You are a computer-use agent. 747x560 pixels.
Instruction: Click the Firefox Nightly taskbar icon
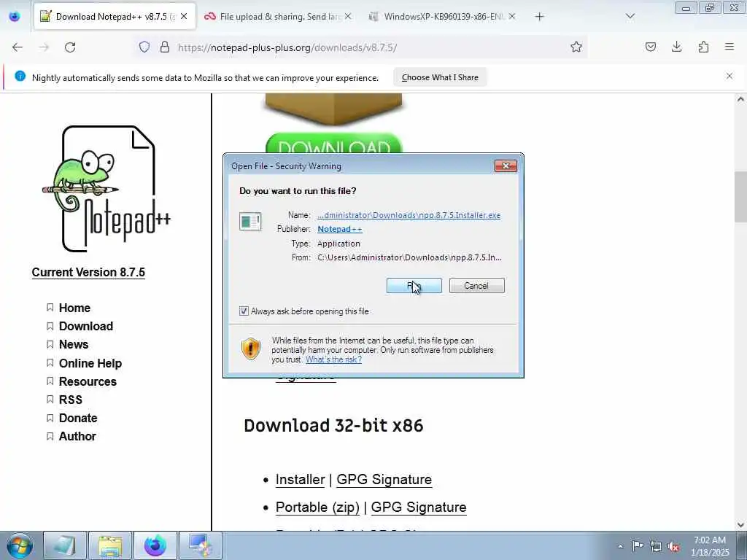pyautogui.click(x=155, y=545)
